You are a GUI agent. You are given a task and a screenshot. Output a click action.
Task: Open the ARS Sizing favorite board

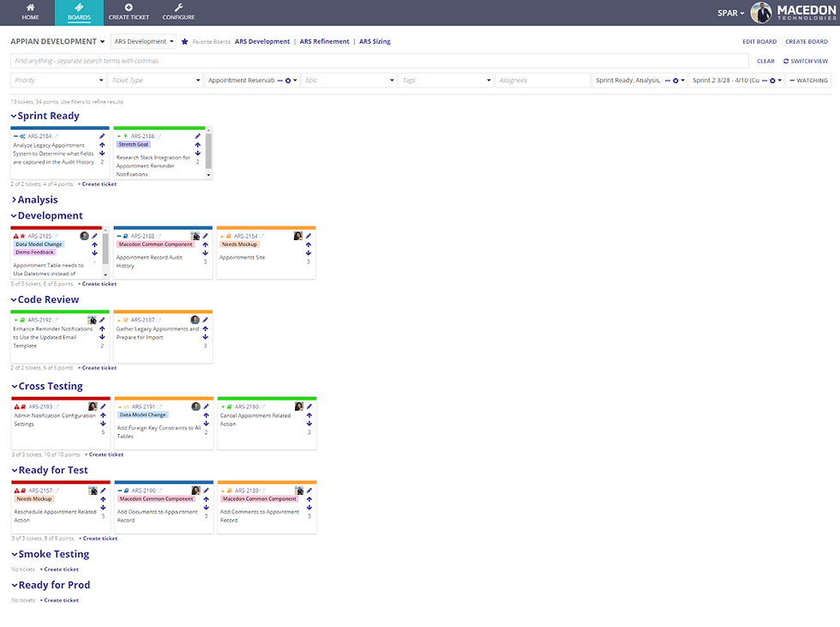tap(375, 41)
